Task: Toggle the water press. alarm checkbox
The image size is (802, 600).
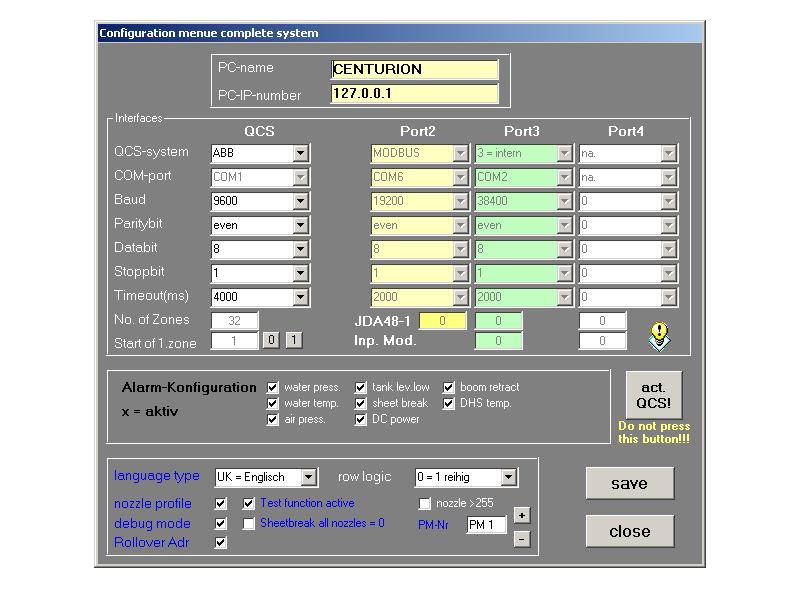Action: [273, 387]
